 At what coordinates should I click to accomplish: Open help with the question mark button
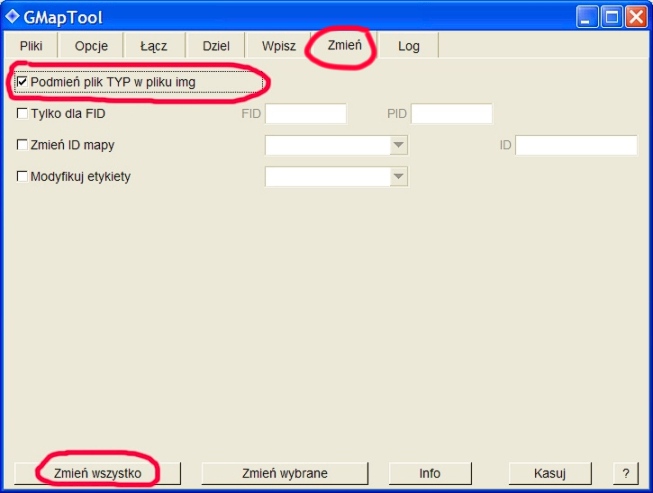pyautogui.click(x=625, y=473)
